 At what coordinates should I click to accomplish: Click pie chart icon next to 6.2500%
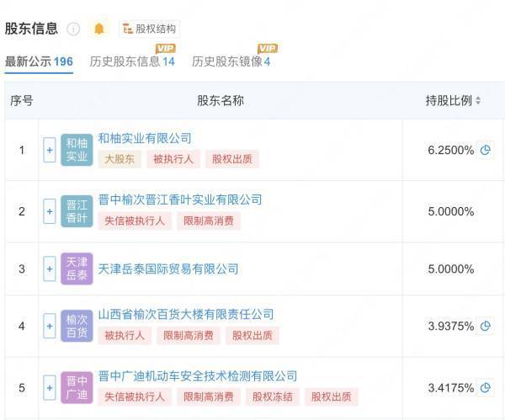tap(485, 150)
